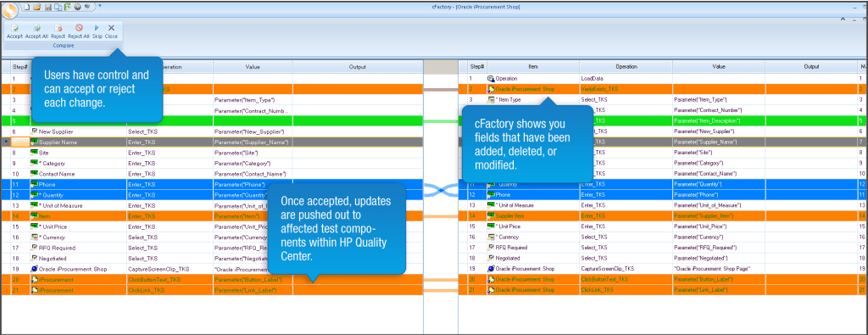Close the Compare view using the X icon

point(111,31)
